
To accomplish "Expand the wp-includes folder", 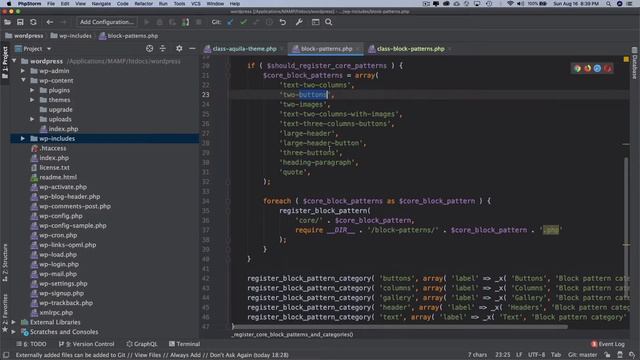I will [x=23, y=138].
